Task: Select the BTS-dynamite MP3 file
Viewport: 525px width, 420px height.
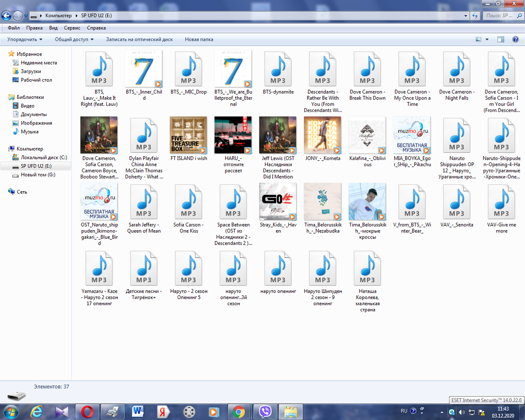Action: pyautogui.click(x=278, y=73)
